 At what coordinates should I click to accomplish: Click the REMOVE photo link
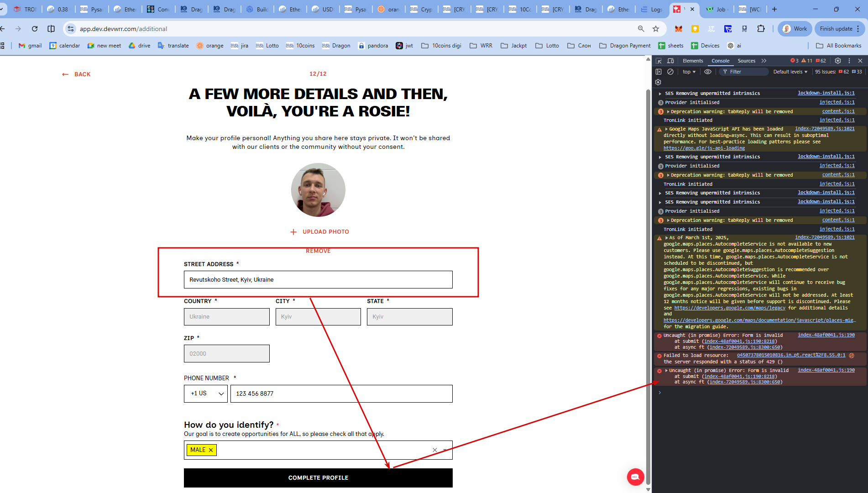pyautogui.click(x=318, y=251)
